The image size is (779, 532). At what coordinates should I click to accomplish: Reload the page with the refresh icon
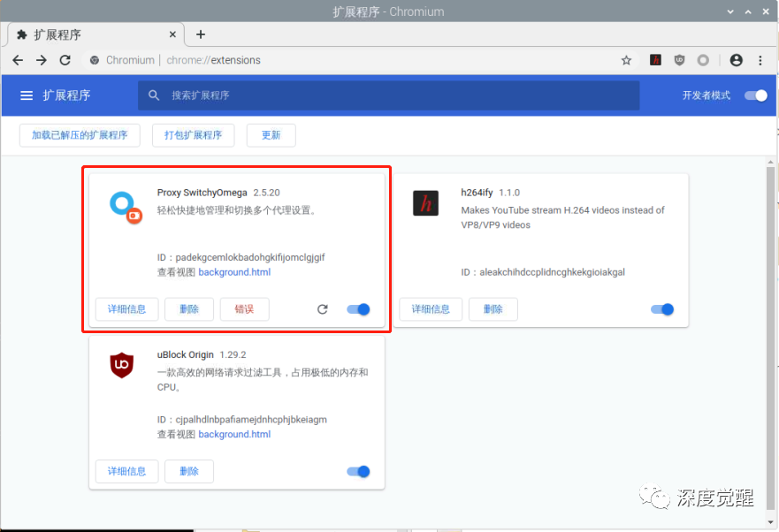click(65, 60)
